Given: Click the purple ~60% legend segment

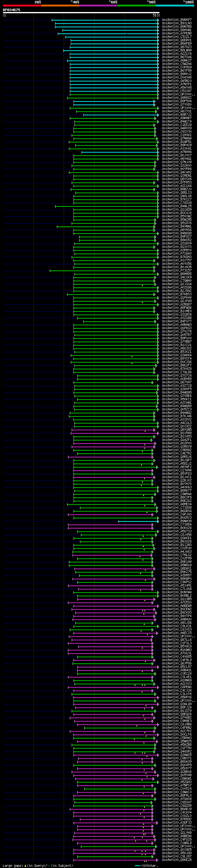Looking at the screenshot, I should pos(98,6).
